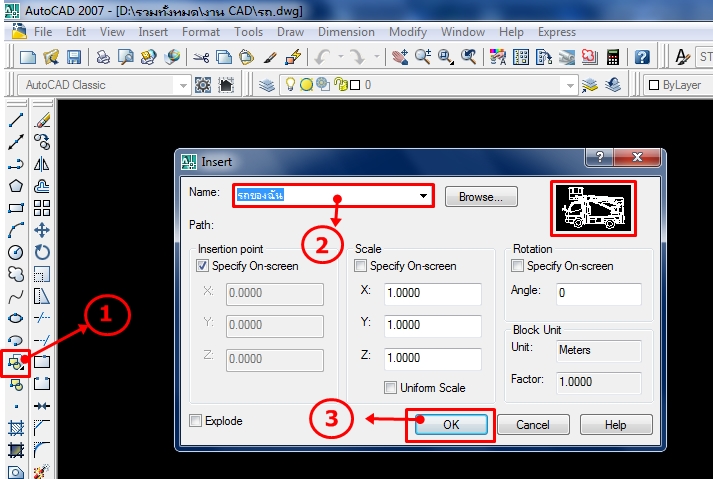Select the Construction Line tool
This screenshot has height=479, width=713.
(x=15, y=142)
